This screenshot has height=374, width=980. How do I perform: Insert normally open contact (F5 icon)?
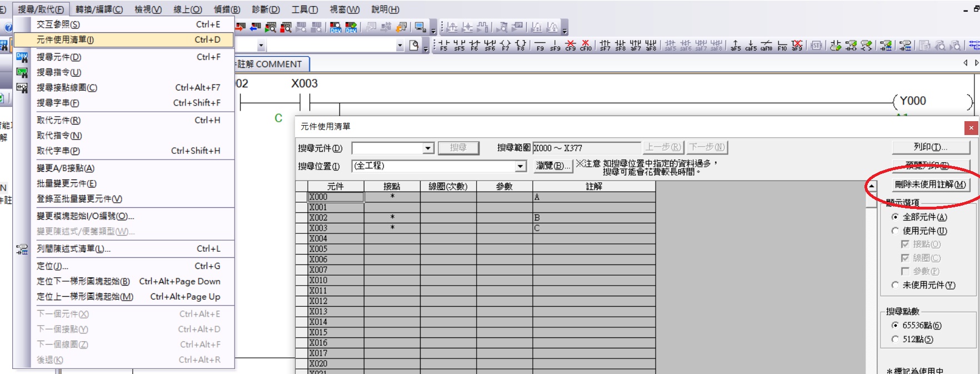[443, 45]
